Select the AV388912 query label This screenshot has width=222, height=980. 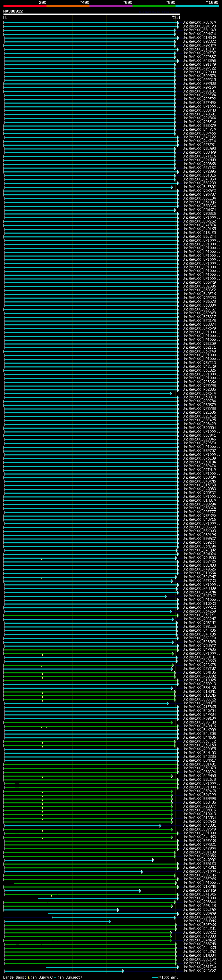13,11
